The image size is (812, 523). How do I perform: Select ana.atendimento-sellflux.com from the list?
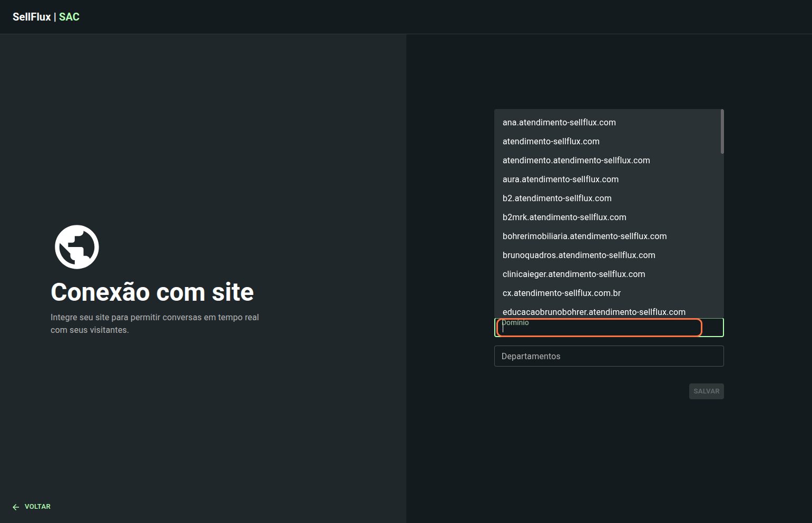[x=559, y=123]
